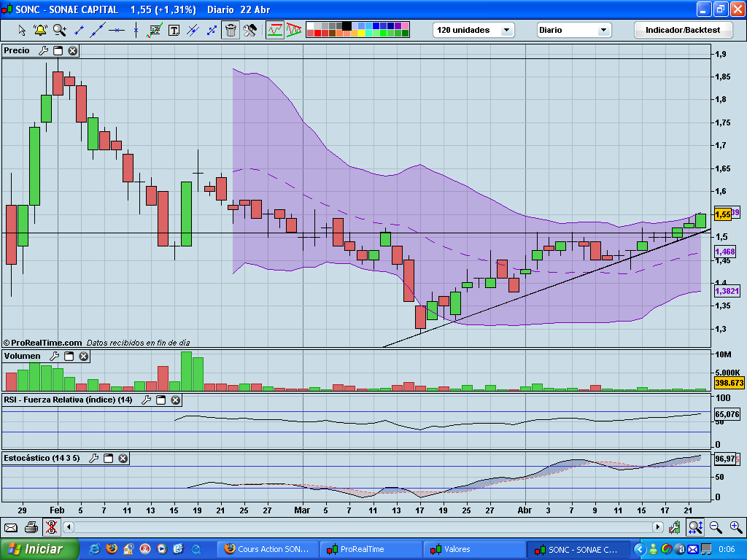Open the Diario timeframe dropdown

click(574, 30)
